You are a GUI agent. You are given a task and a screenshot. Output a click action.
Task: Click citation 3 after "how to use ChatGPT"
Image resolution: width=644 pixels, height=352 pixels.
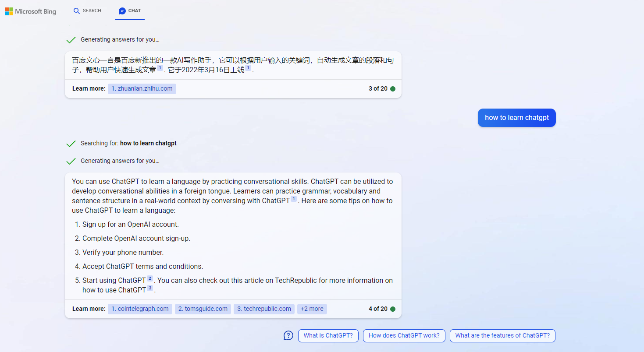(150, 288)
